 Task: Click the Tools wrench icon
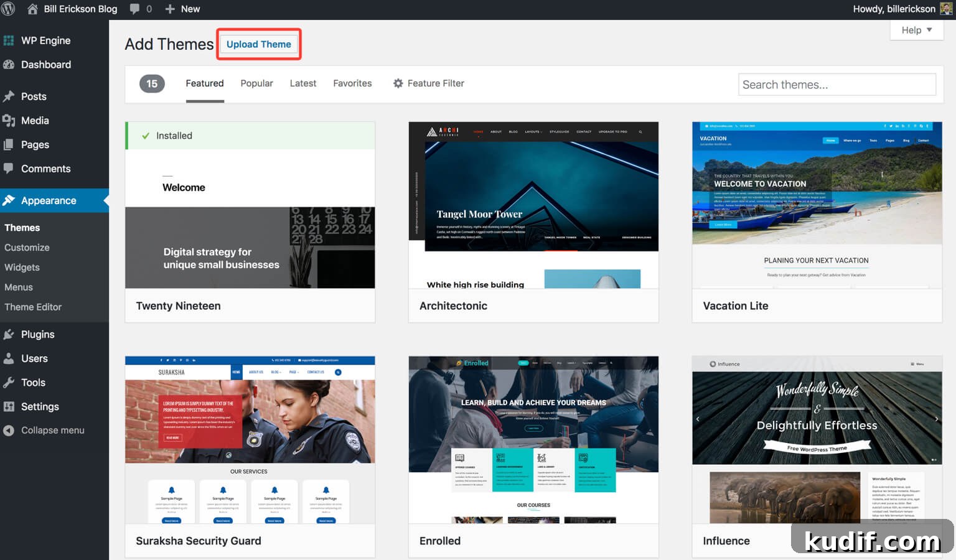click(9, 383)
